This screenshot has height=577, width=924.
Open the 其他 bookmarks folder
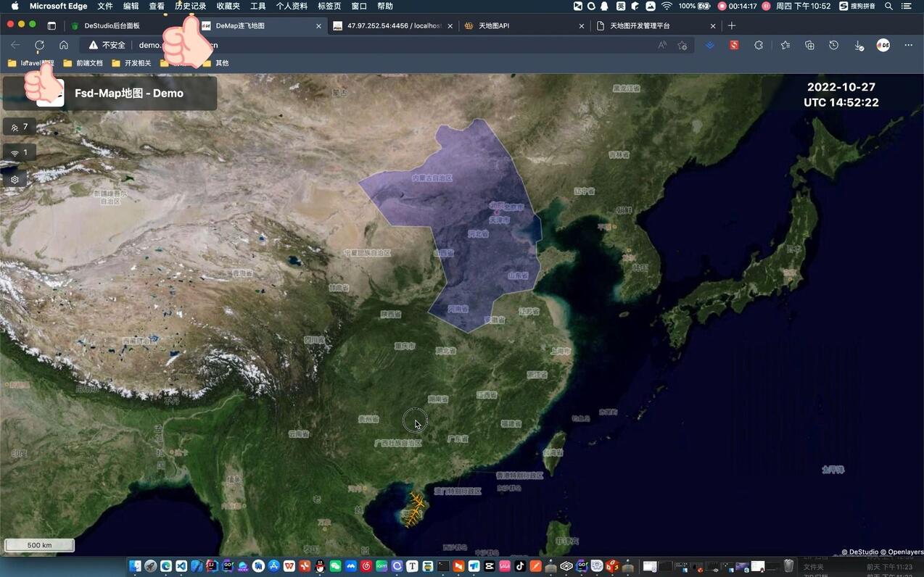[216, 63]
